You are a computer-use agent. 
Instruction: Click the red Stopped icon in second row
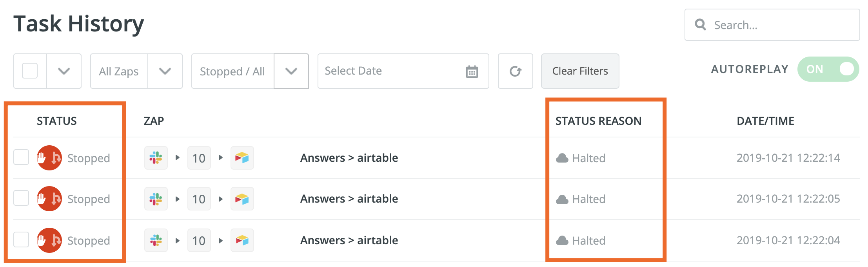click(49, 199)
